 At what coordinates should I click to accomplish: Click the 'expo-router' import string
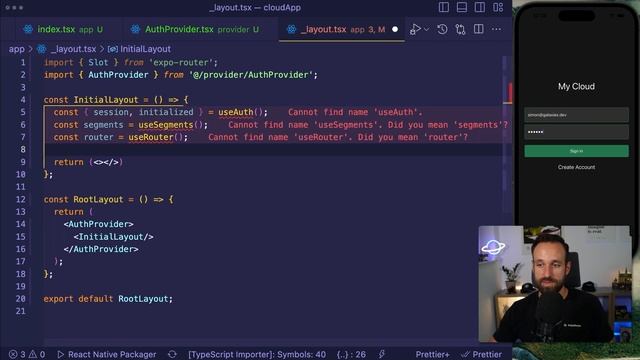181,62
